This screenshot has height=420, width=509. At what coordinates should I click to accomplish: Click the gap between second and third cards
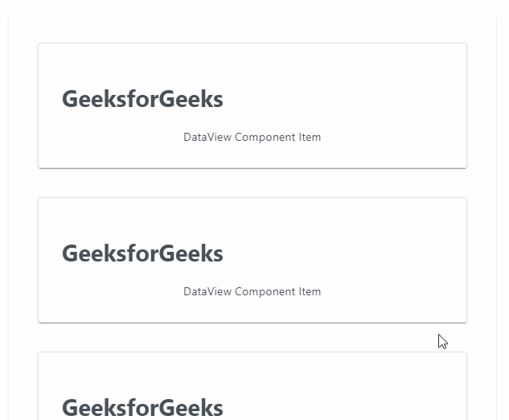tap(252, 337)
